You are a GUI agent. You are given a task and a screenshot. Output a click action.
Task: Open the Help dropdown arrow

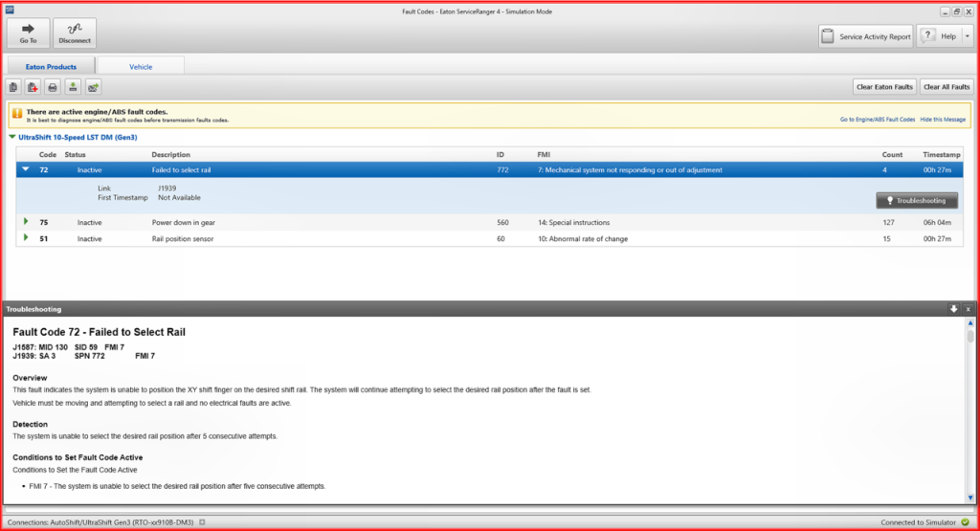tap(968, 36)
